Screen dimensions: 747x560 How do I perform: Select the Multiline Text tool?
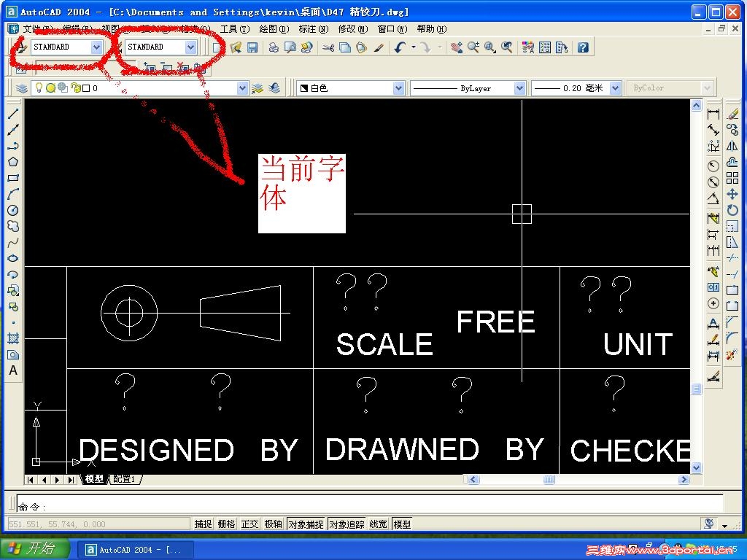pos(13,370)
